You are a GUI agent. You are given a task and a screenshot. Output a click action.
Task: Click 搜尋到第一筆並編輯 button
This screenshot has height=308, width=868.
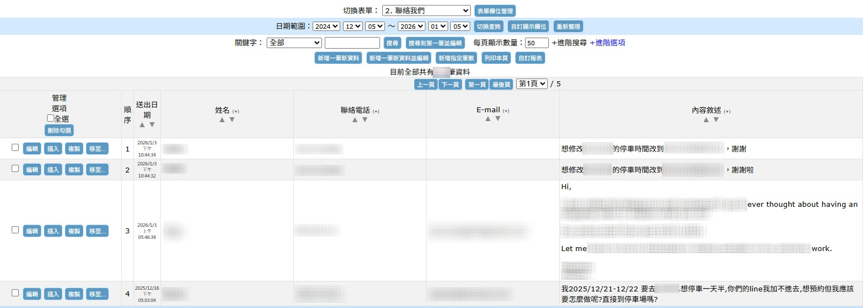tap(435, 43)
